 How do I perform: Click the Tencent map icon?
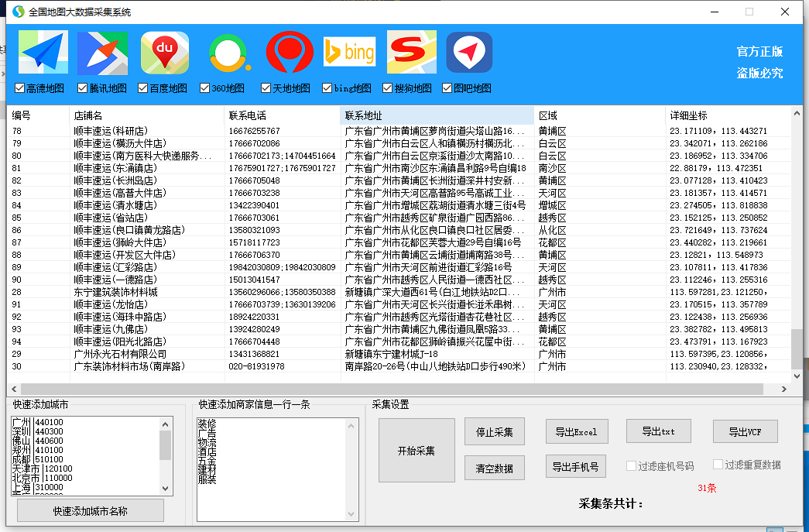point(102,53)
